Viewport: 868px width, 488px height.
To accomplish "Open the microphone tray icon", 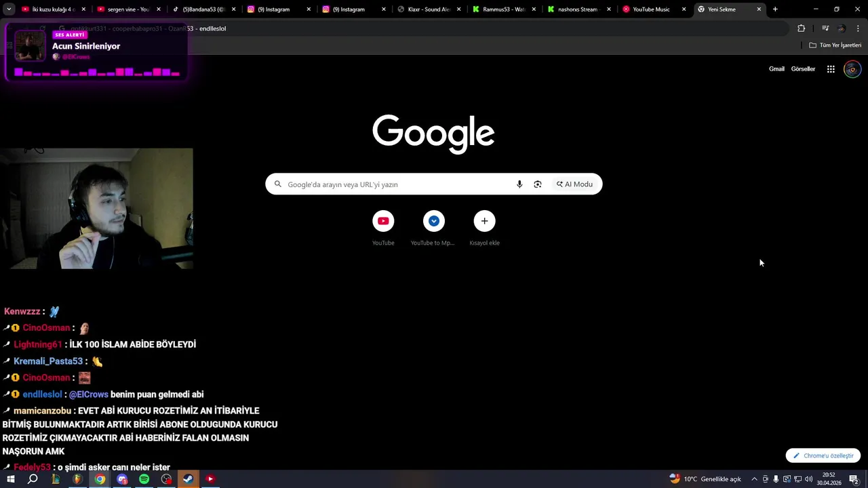I will pyautogui.click(x=776, y=479).
